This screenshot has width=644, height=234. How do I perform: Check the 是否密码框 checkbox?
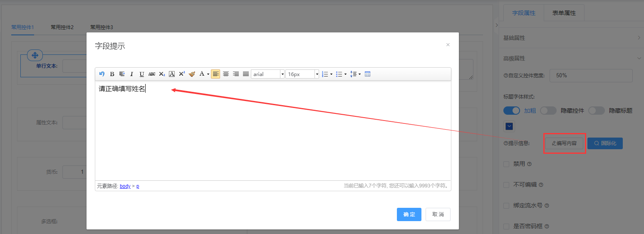pos(506,227)
